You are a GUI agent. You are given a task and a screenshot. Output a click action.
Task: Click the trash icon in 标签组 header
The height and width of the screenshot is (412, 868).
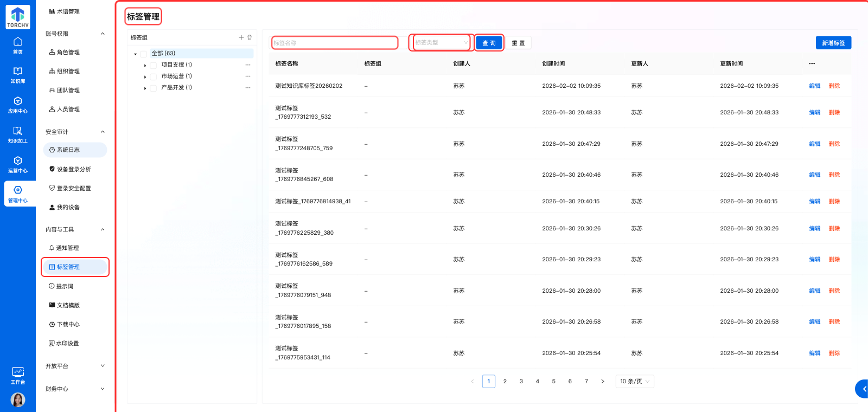[x=250, y=37]
